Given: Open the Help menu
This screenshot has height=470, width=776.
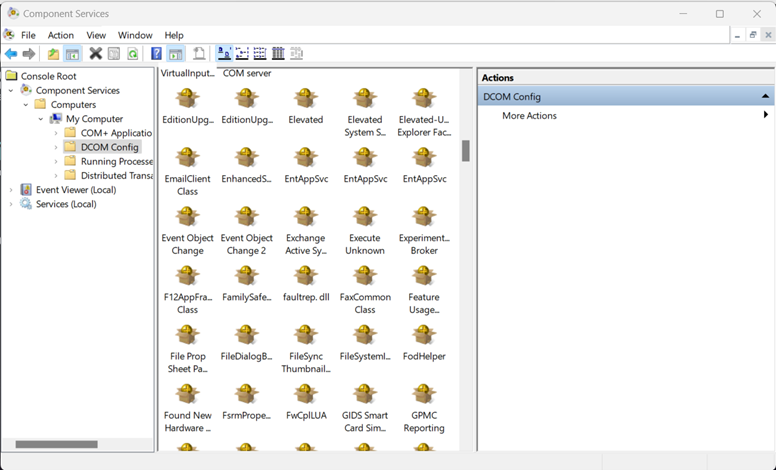Looking at the screenshot, I should pos(174,35).
